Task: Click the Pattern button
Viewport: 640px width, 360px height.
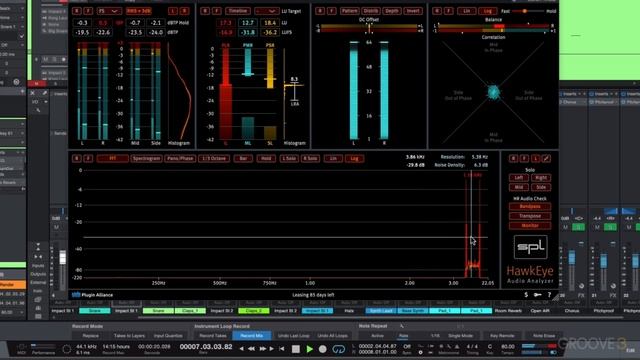Action: pos(349,11)
